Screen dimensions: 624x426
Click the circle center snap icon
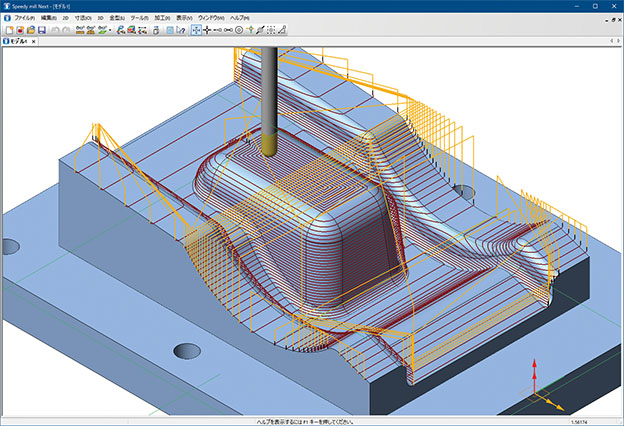[238, 31]
